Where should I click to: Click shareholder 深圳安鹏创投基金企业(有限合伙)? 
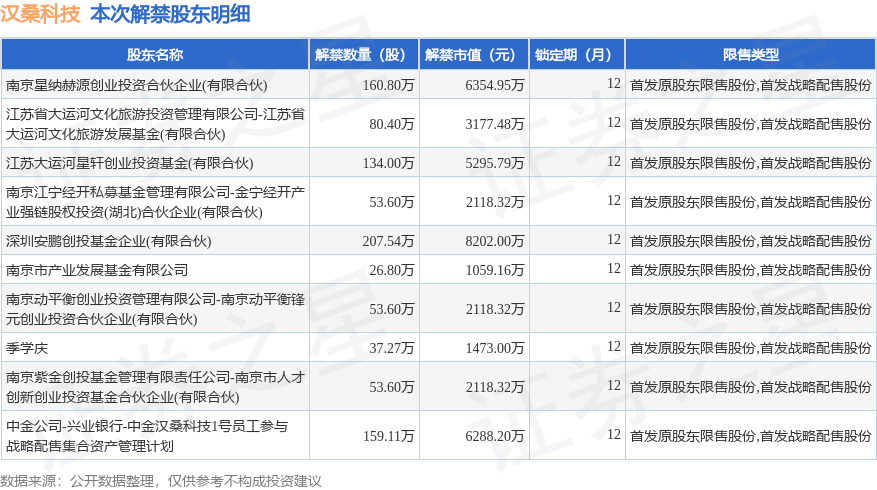[109, 241]
